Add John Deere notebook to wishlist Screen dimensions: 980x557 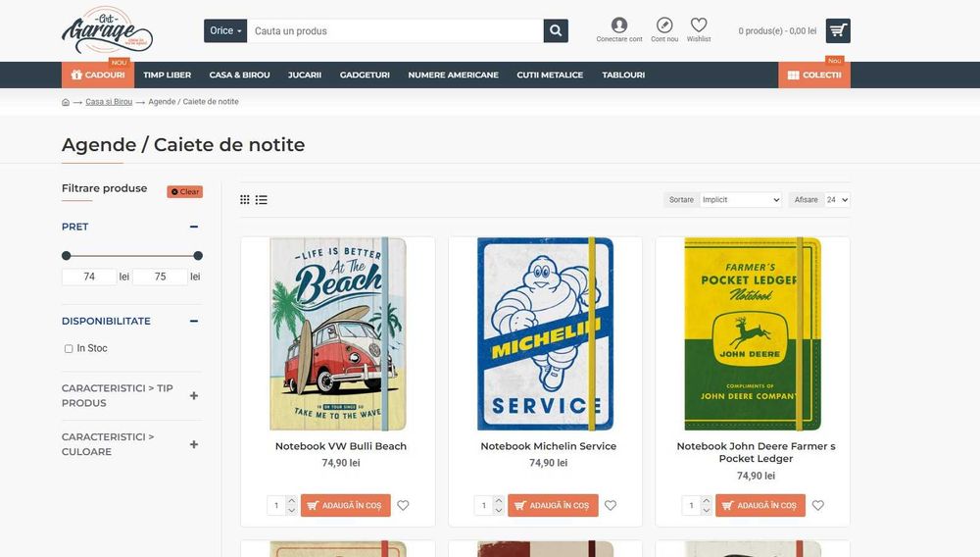(818, 505)
